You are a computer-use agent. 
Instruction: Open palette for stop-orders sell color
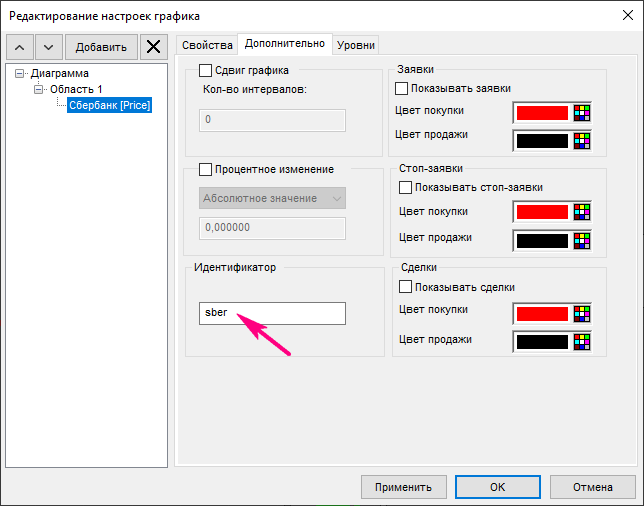[x=583, y=240]
